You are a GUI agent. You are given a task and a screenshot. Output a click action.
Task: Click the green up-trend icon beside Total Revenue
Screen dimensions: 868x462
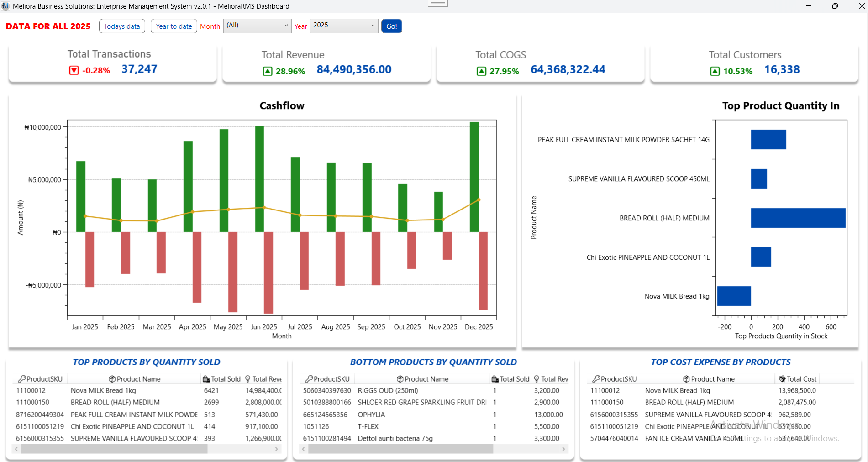[268, 71]
